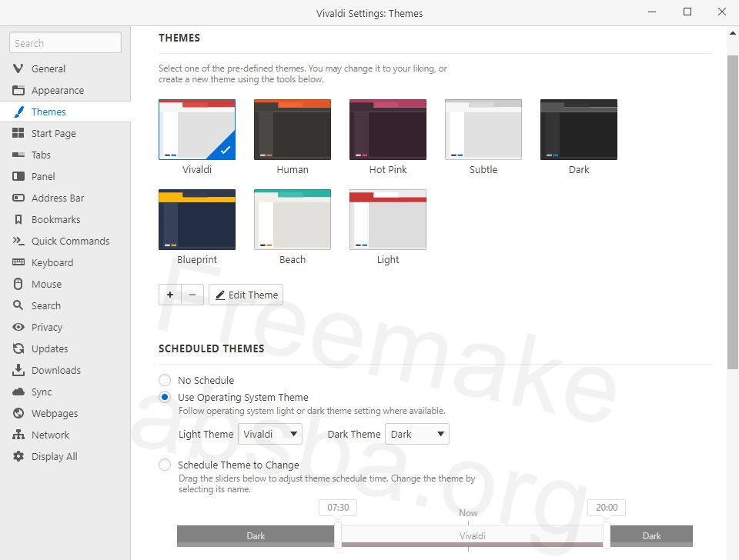Image resolution: width=739 pixels, height=560 pixels.
Task: Click the Quick Commands icon
Action: [x=18, y=241]
